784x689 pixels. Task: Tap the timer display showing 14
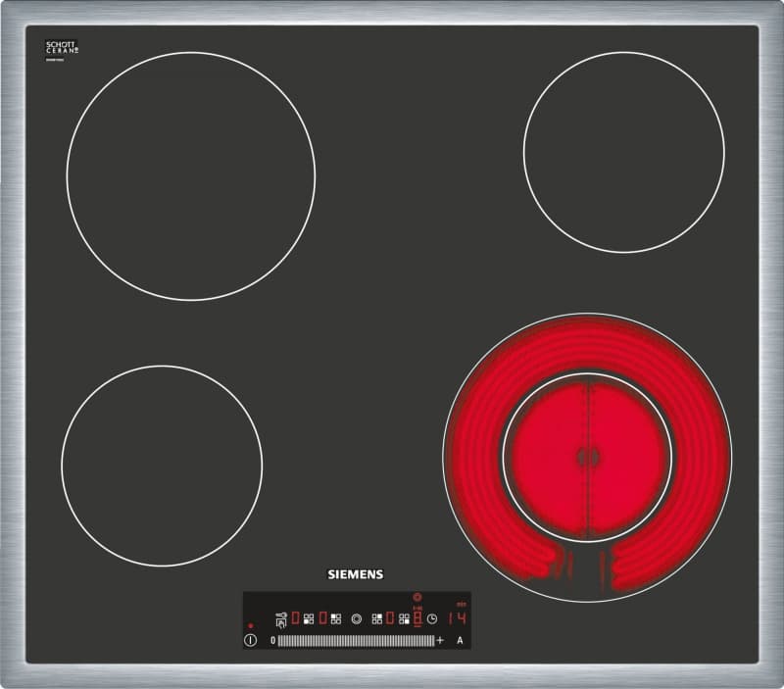[x=458, y=618]
